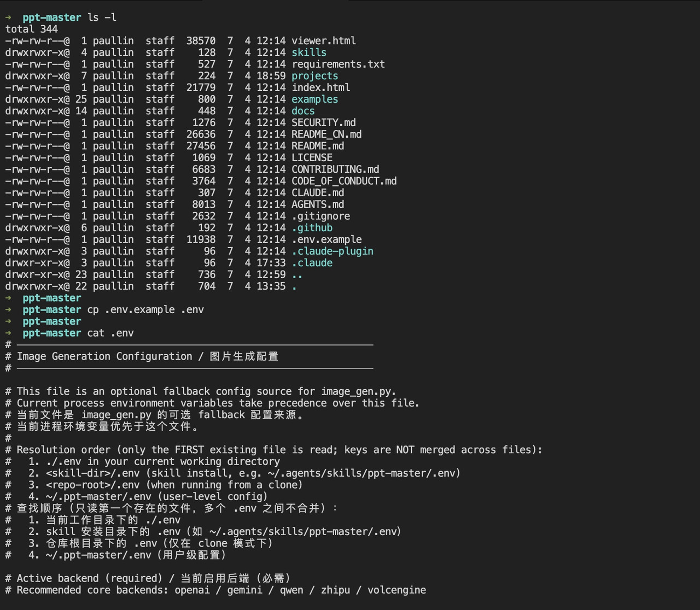The width and height of the screenshot is (700, 610).
Task: Click the '<skill-dir>/.env' comment line
Action: [233, 473]
